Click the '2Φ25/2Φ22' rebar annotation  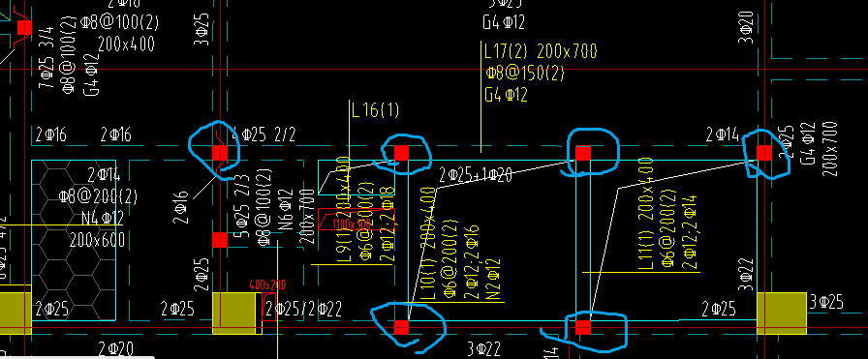tap(303, 310)
